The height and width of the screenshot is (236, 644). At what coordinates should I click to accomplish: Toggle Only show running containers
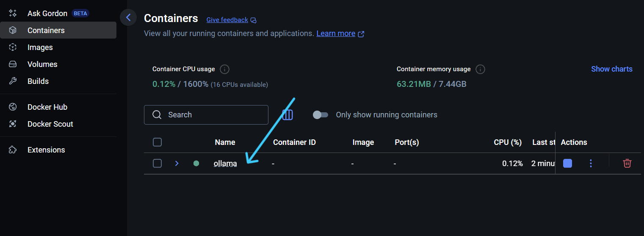(321, 115)
